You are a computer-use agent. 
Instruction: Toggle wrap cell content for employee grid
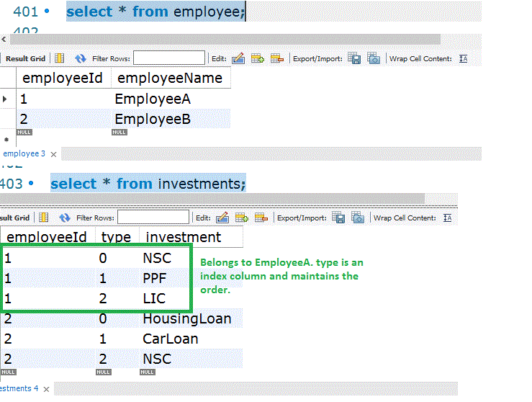tap(463, 59)
